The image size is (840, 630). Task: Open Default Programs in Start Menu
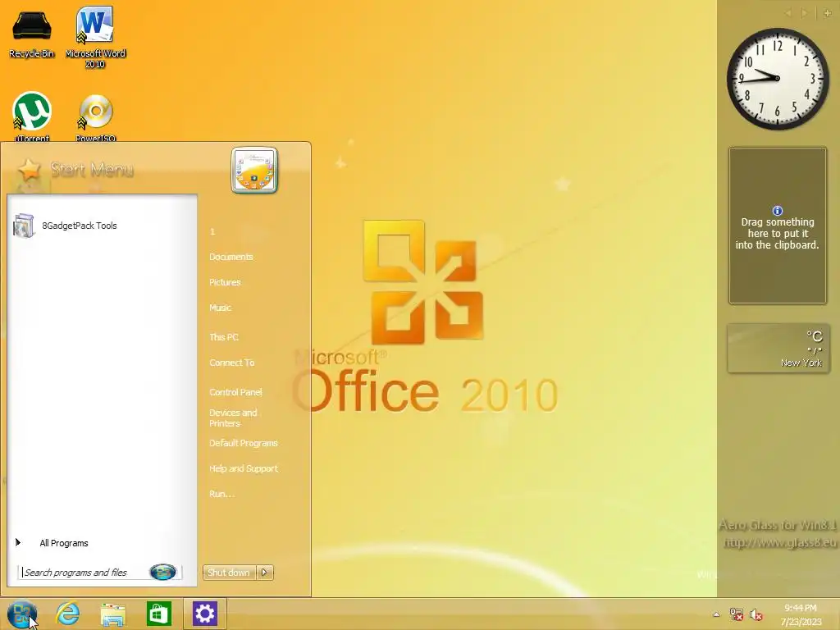coord(243,443)
